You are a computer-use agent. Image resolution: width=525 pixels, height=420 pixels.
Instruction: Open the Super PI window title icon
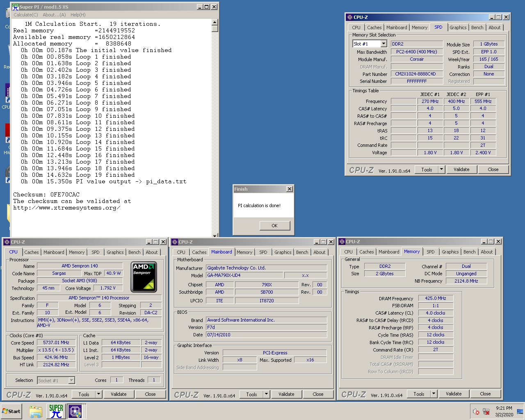(x=15, y=7)
